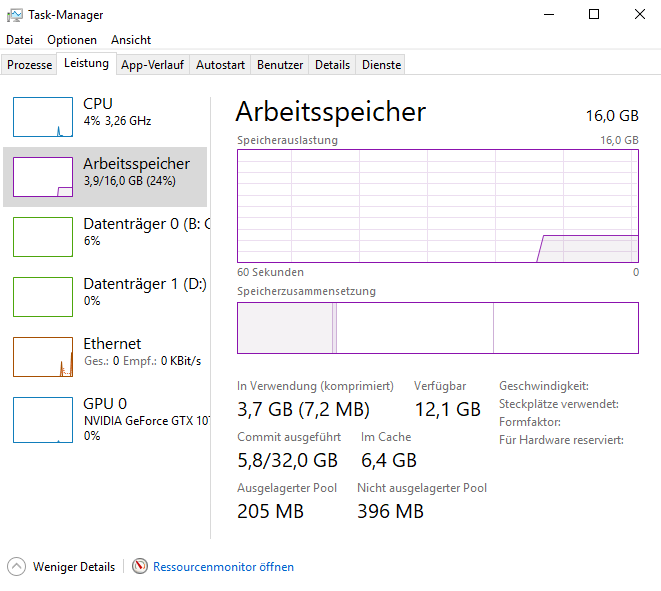The image size is (661, 591).
Task: Open the Dienste tab
Action: point(381,65)
